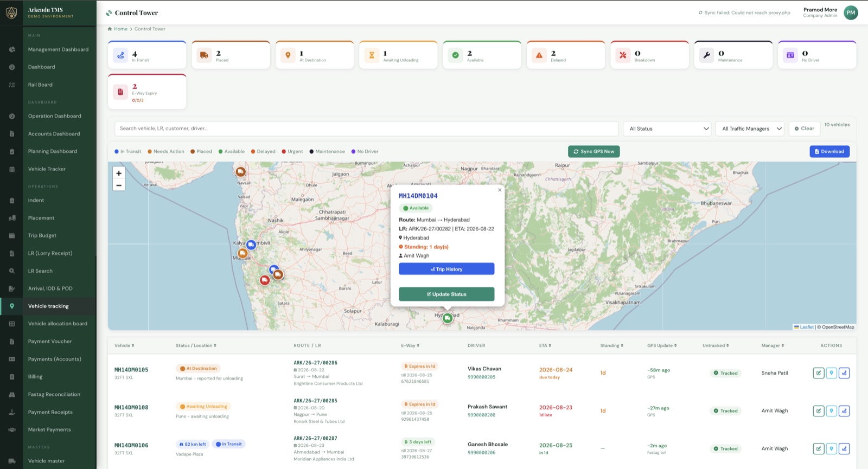This screenshot has height=469, width=868.
Task: Click the In Transit truck status card icon
Action: 120,55
